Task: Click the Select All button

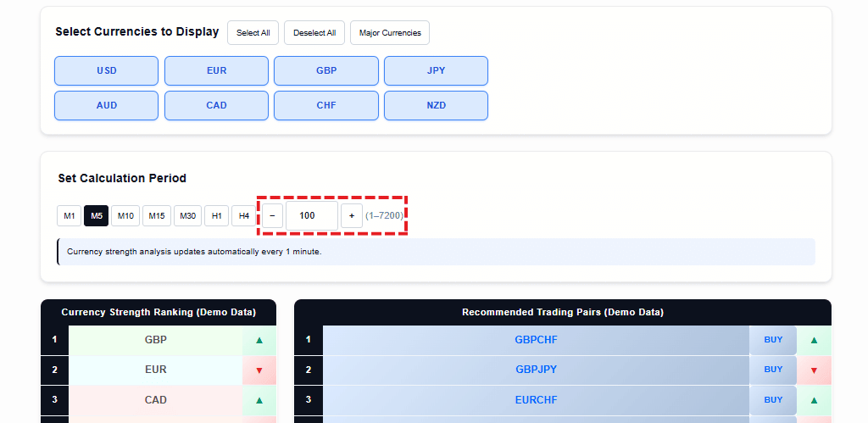Action: click(x=253, y=33)
